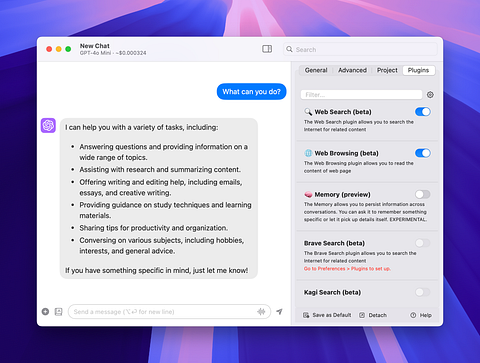Click the plus attachment icon

pyautogui.click(x=45, y=312)
